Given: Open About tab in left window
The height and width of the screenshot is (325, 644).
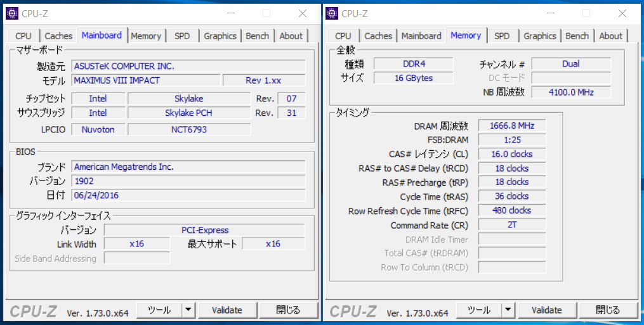Looking at the screenshot, I should click(291, 35).
